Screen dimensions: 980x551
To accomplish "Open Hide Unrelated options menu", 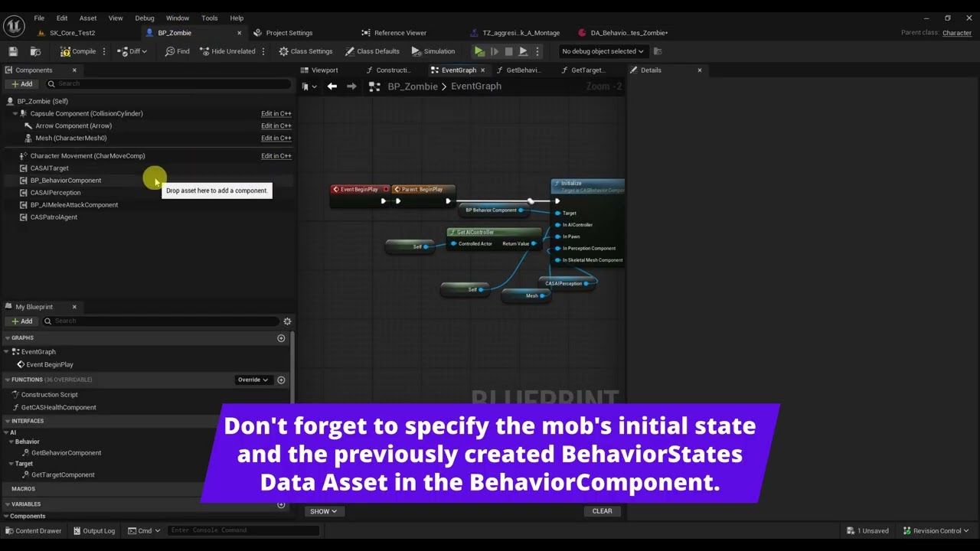I will pos(263,51).
